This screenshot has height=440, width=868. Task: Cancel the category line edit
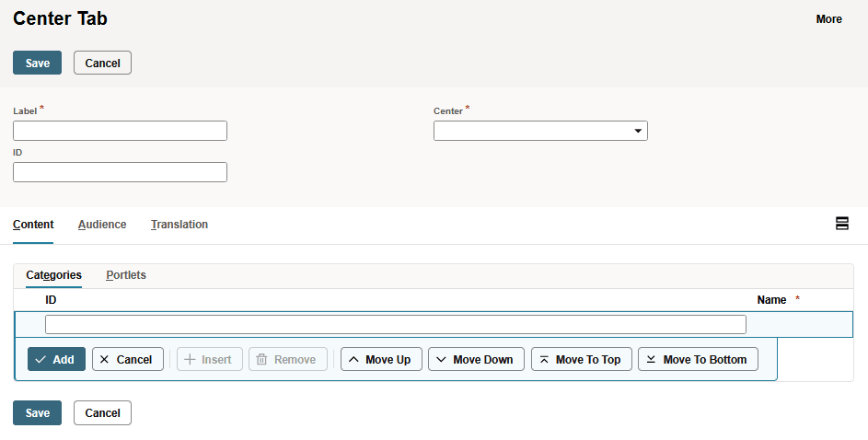tap(128, 359)
